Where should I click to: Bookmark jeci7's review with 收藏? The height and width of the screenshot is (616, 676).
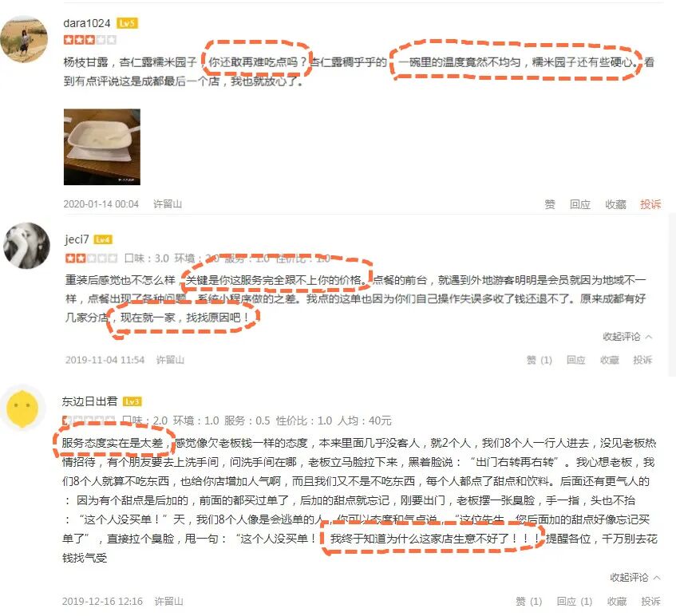tap(609, 360)
